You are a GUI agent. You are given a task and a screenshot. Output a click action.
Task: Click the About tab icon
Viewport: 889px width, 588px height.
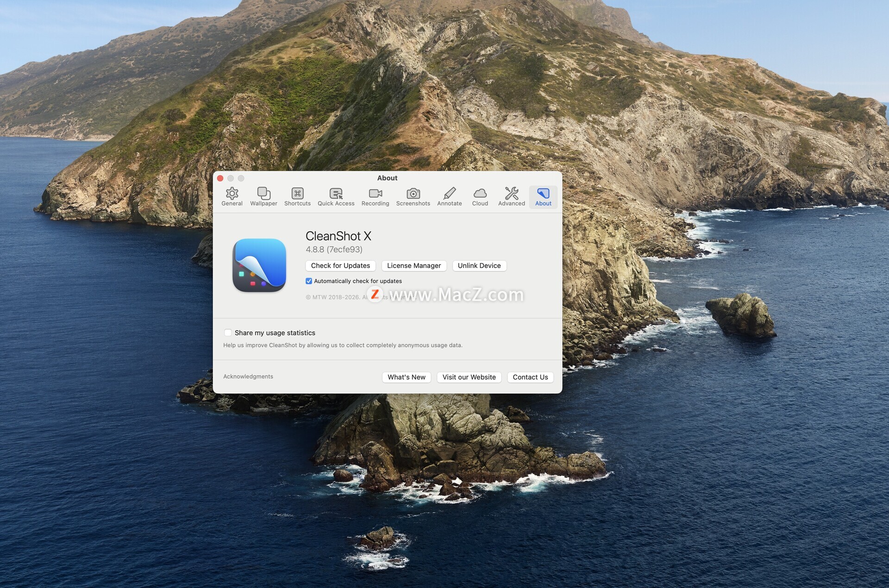(x=543, y=193)
